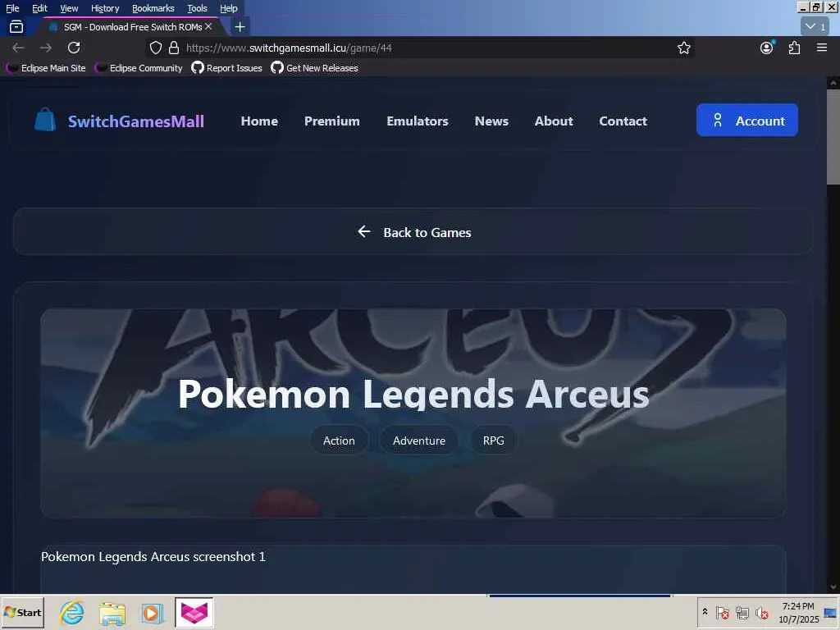Screen dimensions: 840x630
Task: Open the Bookmarks menu
Action: (153, 8)
